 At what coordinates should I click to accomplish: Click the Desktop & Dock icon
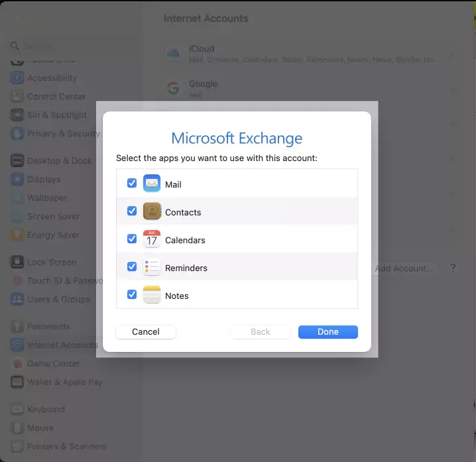tap(17, 160)
